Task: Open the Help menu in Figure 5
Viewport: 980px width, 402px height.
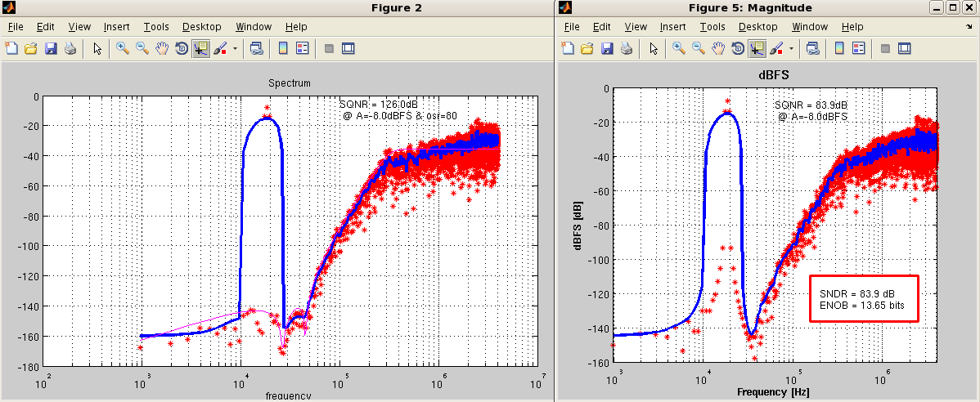Action: click(852, 27)
